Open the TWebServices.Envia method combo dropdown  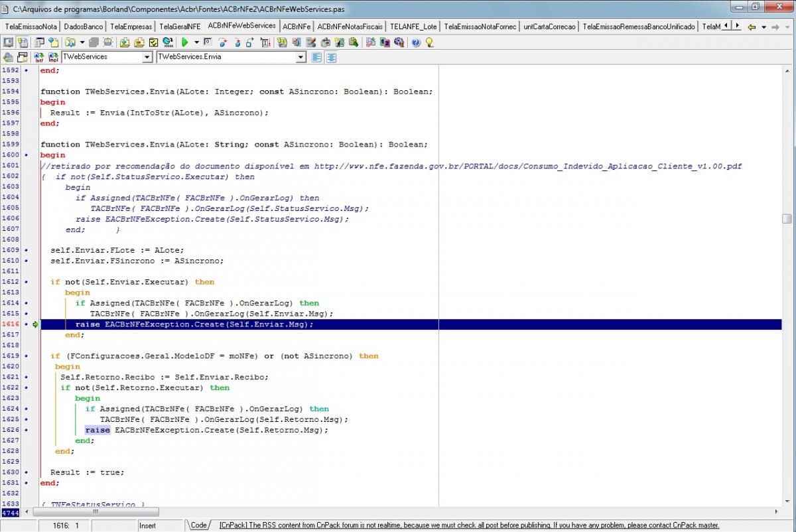click(301, 57)
